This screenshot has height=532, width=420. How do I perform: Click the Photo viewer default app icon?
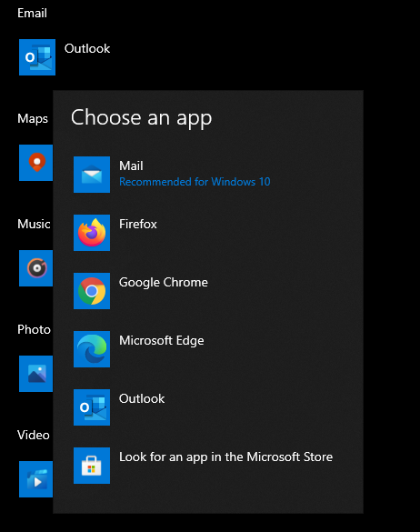click(x=36, y=374)
